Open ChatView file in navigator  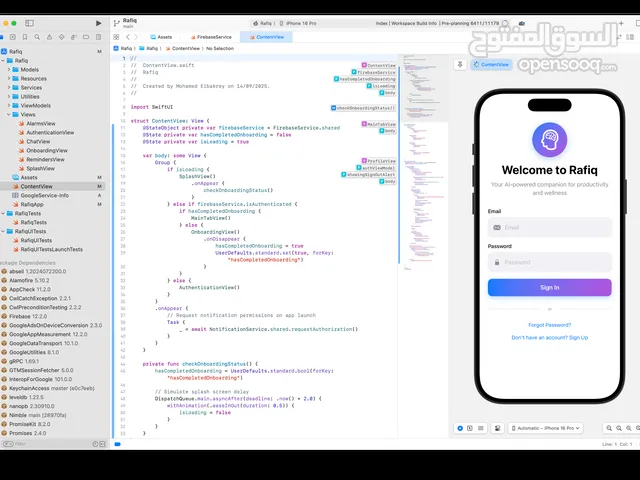pos(38,141)
